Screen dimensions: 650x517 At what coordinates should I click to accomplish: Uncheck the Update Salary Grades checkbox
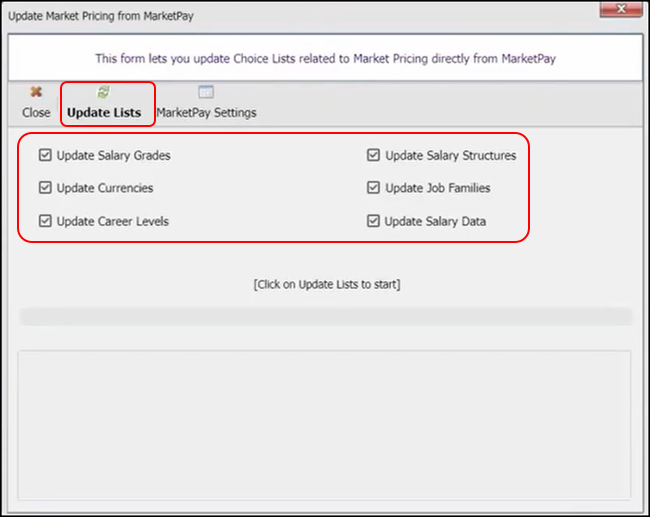(45, 156)
